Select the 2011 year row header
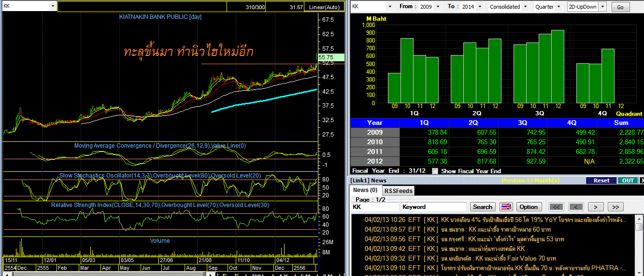This screenshot has width=644, height=276. pos(375,152)
